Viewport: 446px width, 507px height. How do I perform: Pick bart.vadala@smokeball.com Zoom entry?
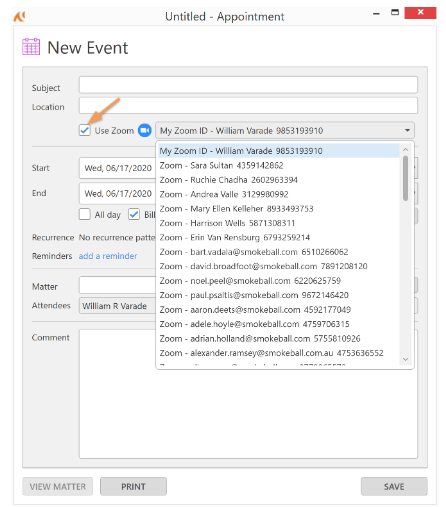[x=279, y=252]
